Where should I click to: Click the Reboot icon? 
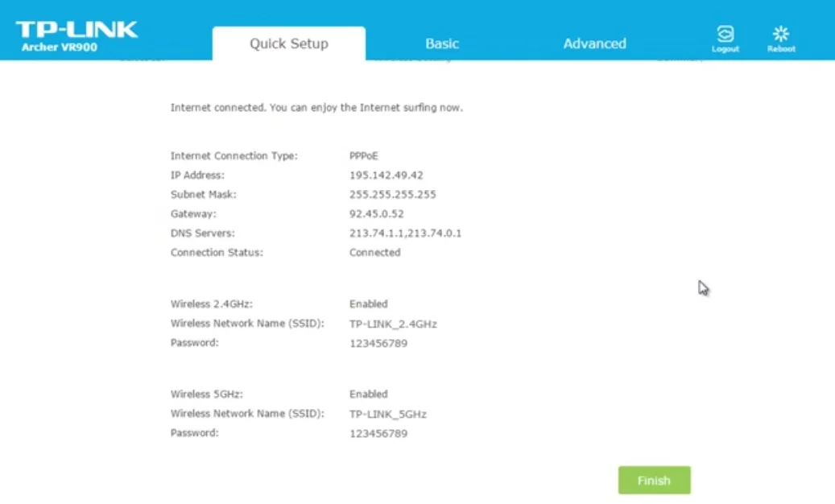781,39
